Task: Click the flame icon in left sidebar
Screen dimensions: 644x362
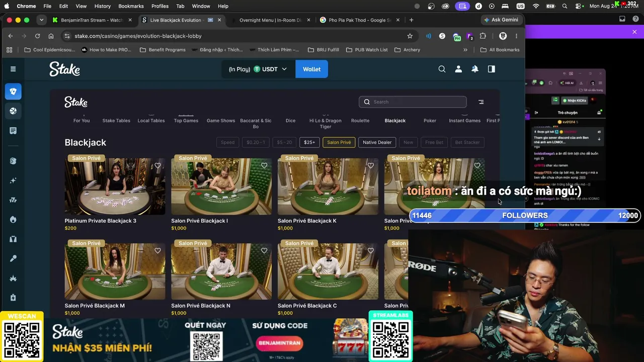Action: pyautogui.click(x=13, y=220)
